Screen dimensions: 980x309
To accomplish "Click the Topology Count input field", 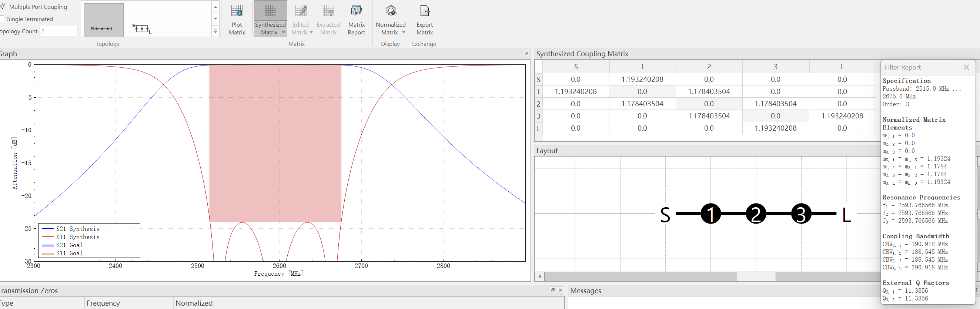I will coord(58,31).
